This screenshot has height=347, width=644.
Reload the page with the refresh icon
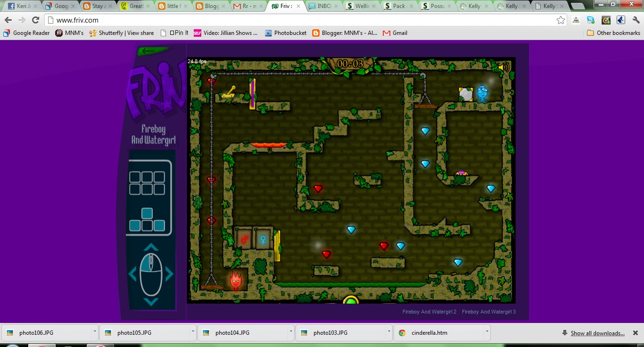[35, 20]
